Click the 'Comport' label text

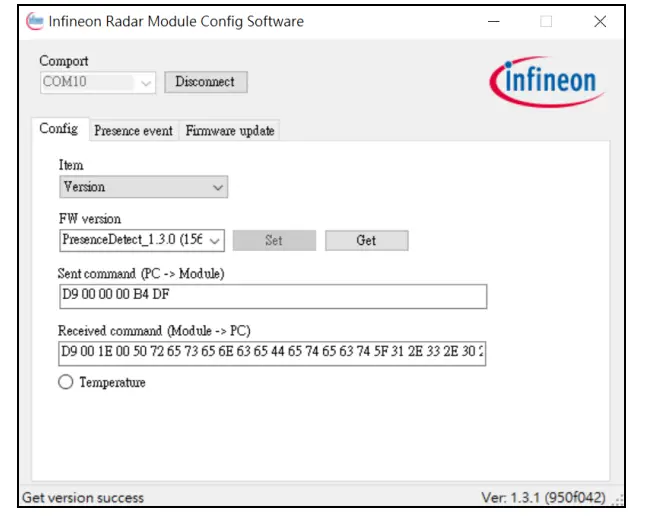(x=64, y=61)
